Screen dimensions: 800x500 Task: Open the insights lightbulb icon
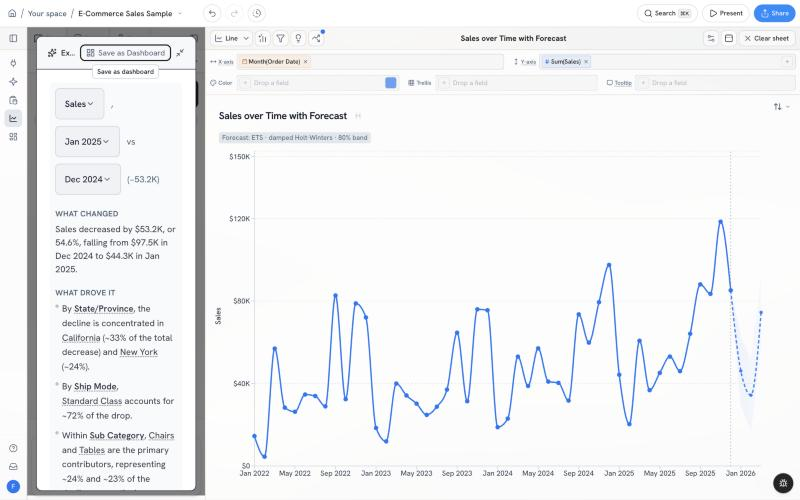298,38
